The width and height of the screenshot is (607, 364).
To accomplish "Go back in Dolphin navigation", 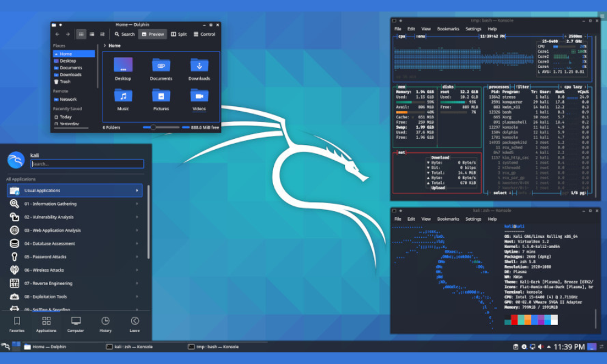I will point(57,35).
